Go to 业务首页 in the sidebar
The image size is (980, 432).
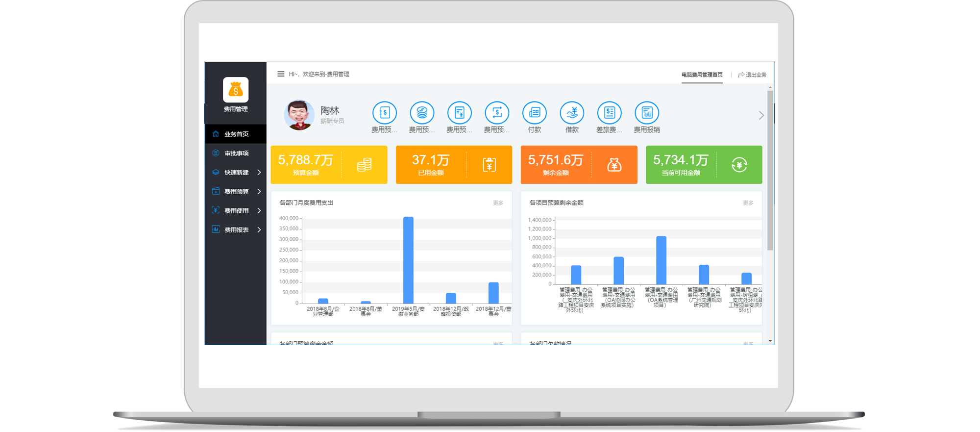(x=236, y=134)
